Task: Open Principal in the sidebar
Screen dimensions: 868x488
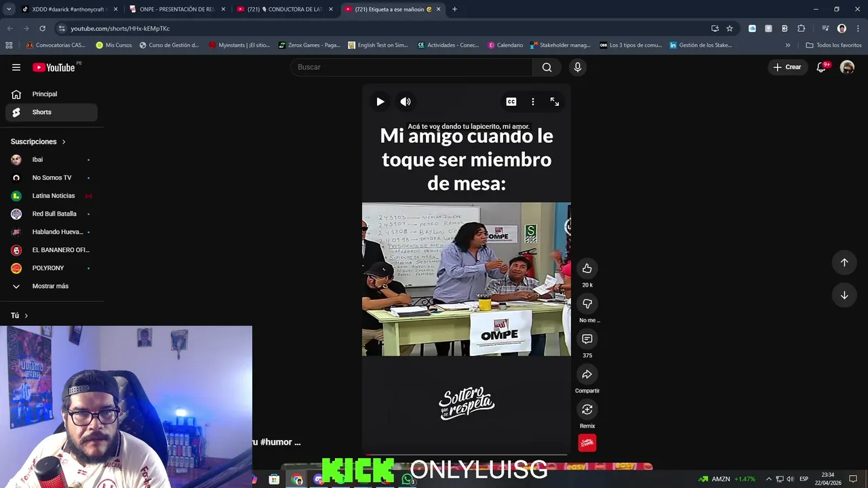Action: (52, 94)
